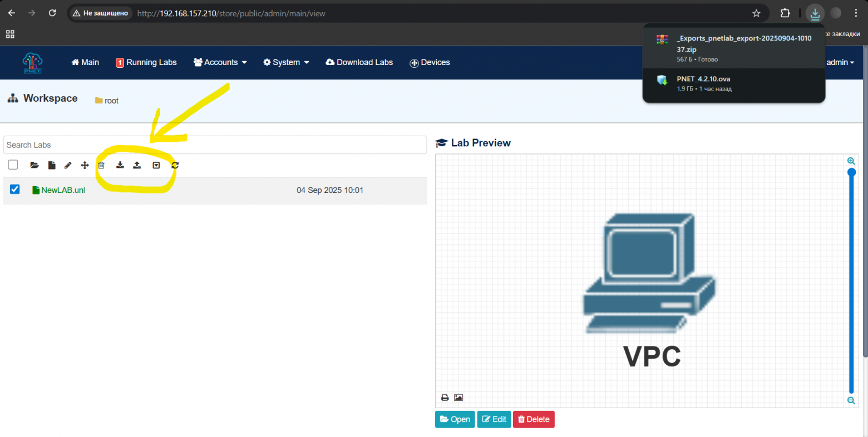Click the print icon in Lab Preview
Screen dimensions: 868x437
[445, 398]
